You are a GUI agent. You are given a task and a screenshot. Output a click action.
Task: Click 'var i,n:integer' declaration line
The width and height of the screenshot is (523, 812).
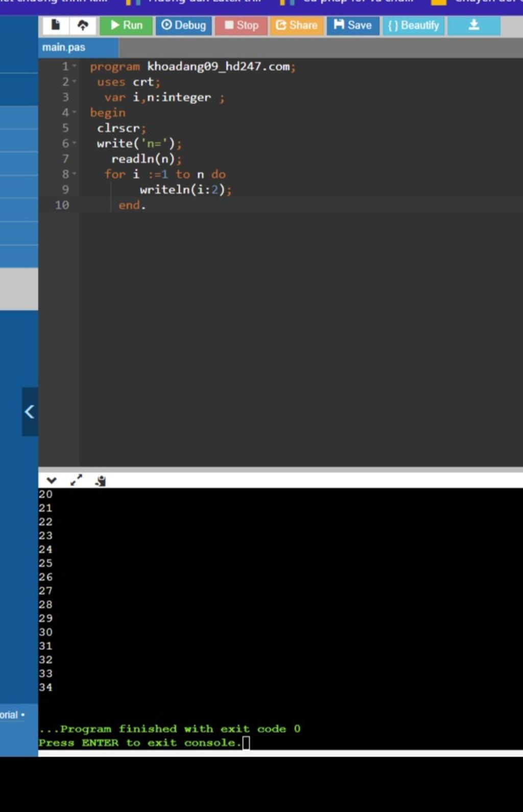[164, 98]
